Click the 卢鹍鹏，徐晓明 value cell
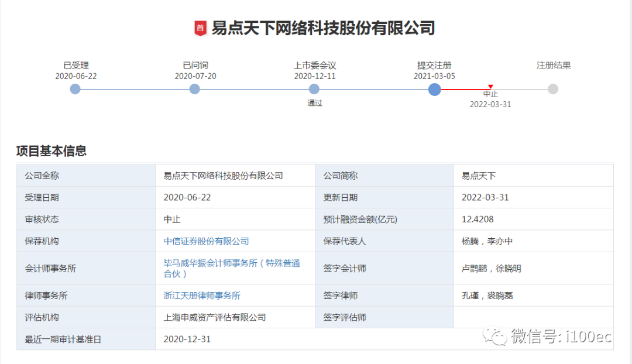The width and height of the screenshot is (632, 364). 533,269
